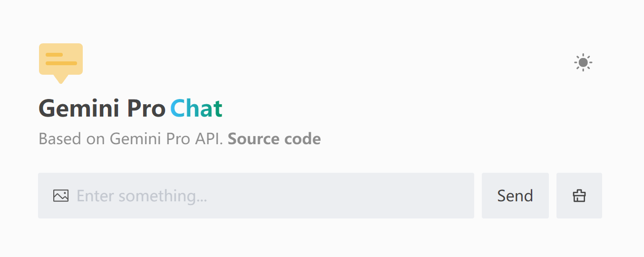Select the message input box

click(271, 196)
